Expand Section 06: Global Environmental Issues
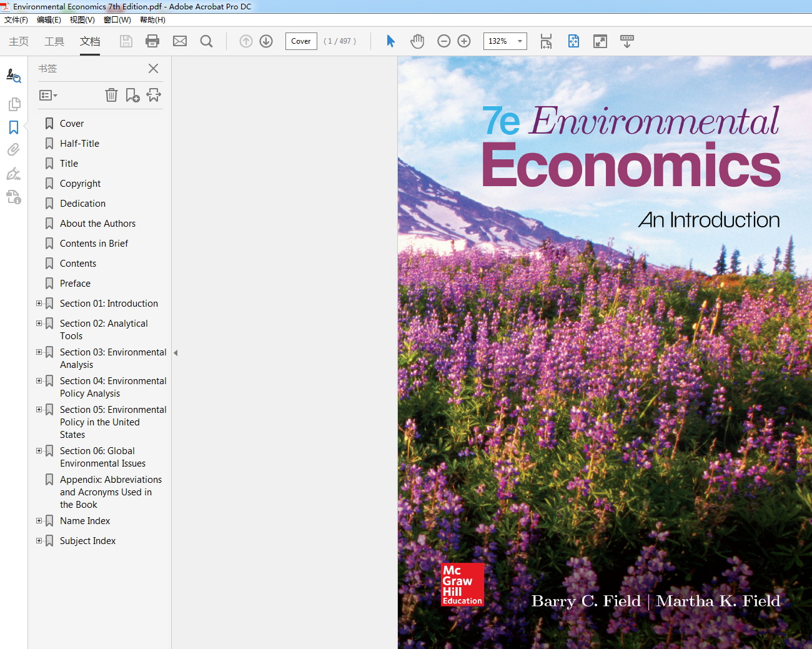Image resolution: width=812 pixels, height=649 pixels. (x=39, y=451)
